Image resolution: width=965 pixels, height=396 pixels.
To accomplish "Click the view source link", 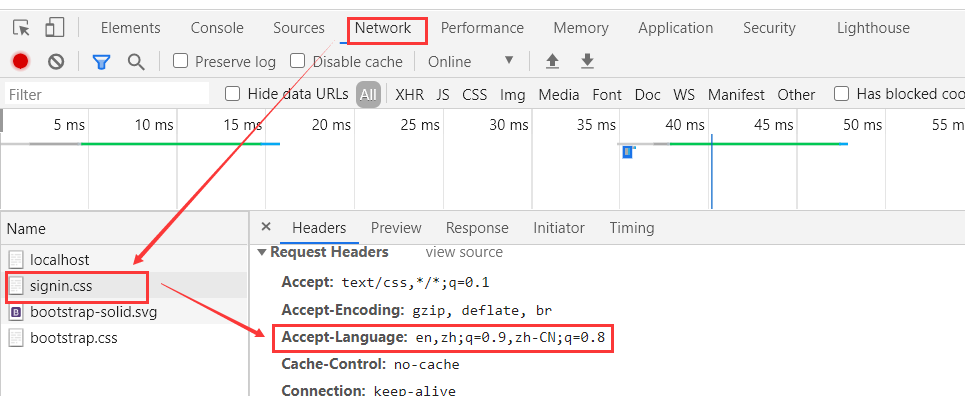I will tap(463, 252).
